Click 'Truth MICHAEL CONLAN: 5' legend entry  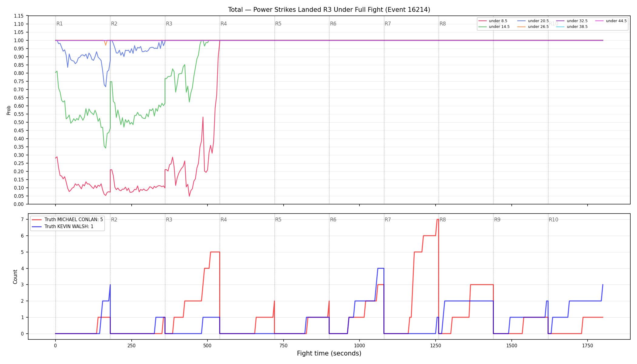pyautogui.click(x=68, y=220)
